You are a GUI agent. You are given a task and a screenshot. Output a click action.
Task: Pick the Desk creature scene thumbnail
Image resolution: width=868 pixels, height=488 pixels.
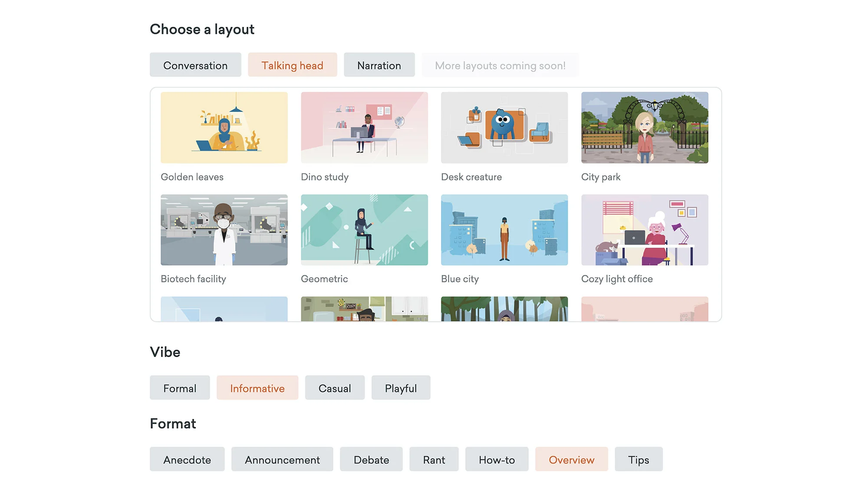[x=504, y=128]
